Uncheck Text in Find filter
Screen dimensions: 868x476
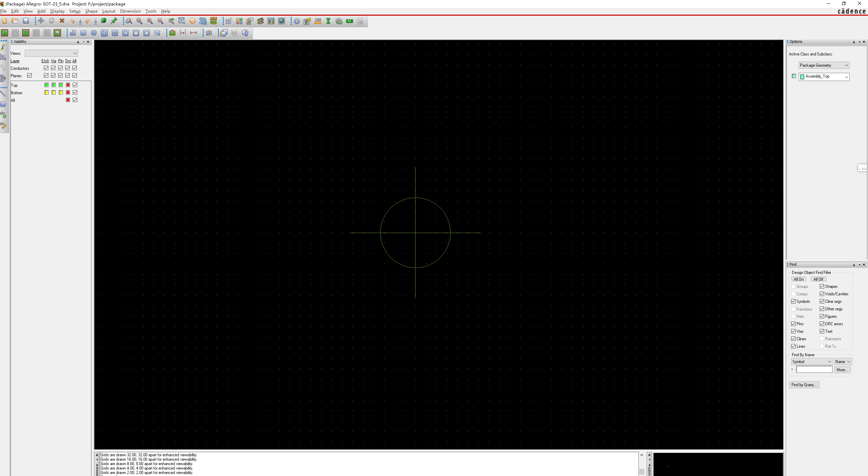pyautogui.click(x=822, y=331)
